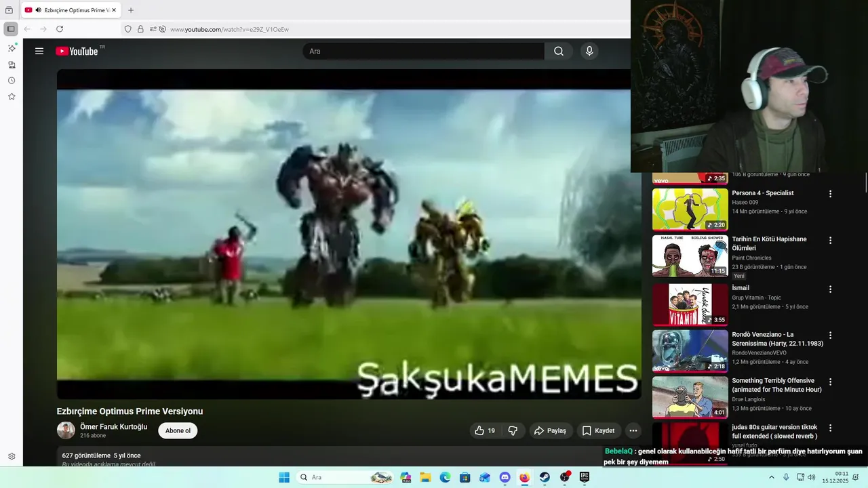Reload the YouTube page
Image resolution: width=868 pixels, height=488 pixels.
click(60, 29)
